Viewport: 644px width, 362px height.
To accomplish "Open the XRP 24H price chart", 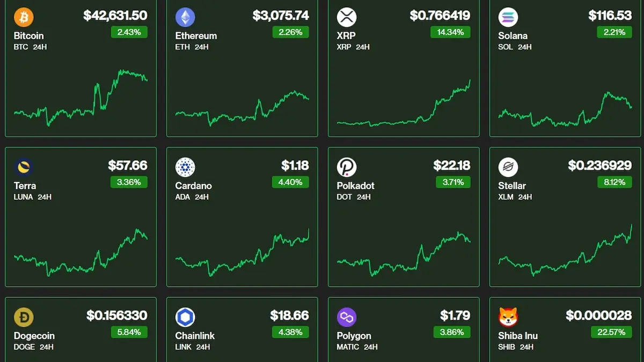I will (404, 103).
